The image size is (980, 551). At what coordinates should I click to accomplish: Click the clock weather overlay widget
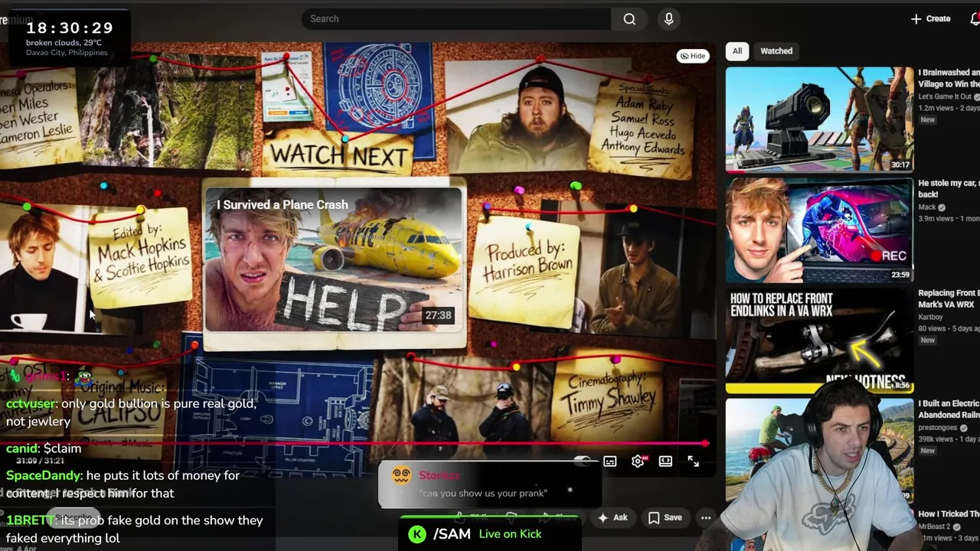70,38
